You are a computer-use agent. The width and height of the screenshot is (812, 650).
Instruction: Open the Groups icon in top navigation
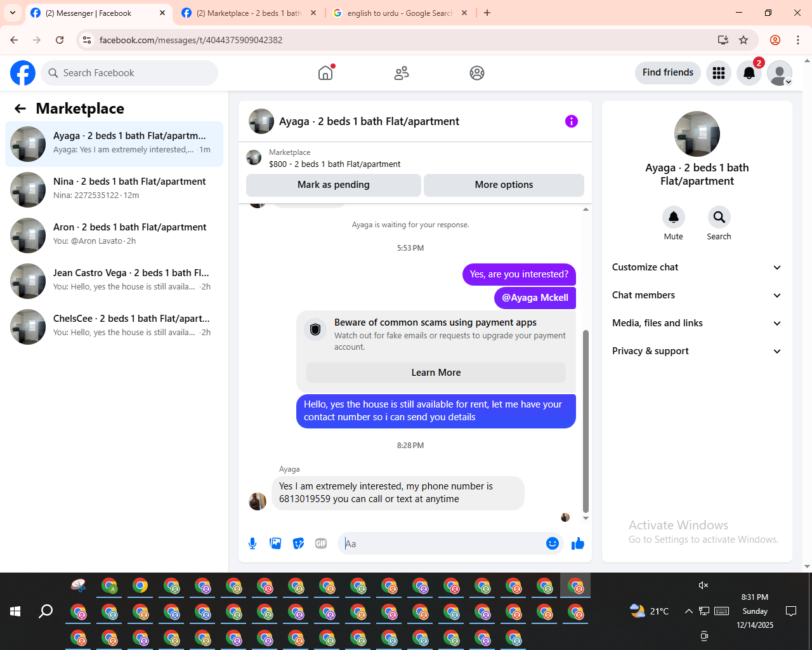[477, 73]
